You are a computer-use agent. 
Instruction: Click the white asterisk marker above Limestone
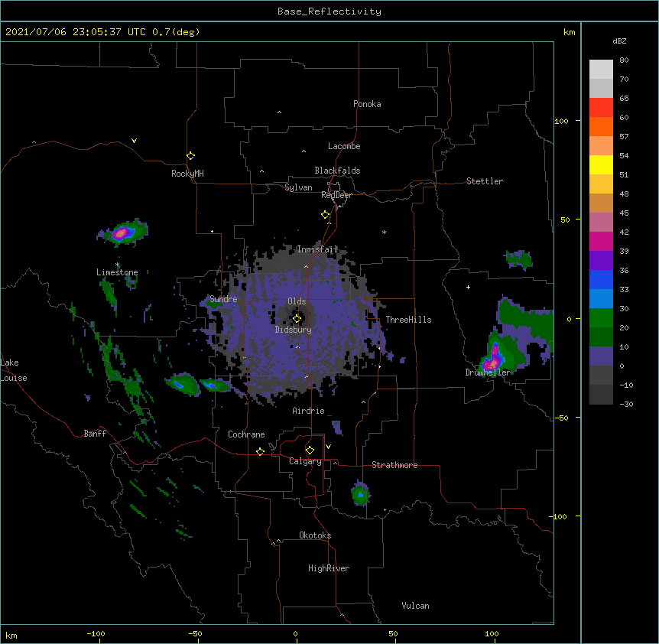pyautogui.click(x=117, y=265)
